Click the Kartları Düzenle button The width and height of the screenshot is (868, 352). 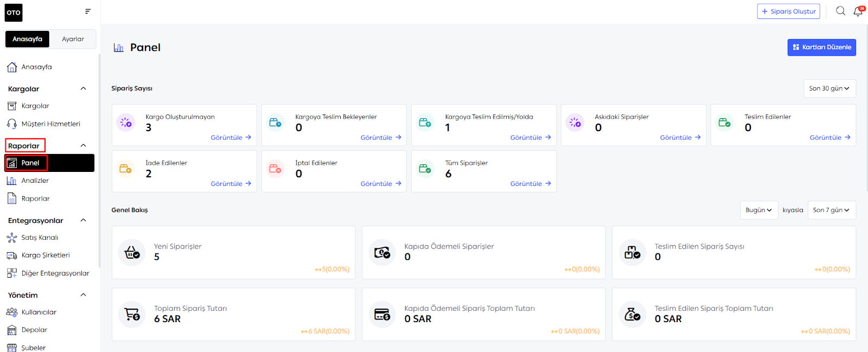[x=822, y=47]
